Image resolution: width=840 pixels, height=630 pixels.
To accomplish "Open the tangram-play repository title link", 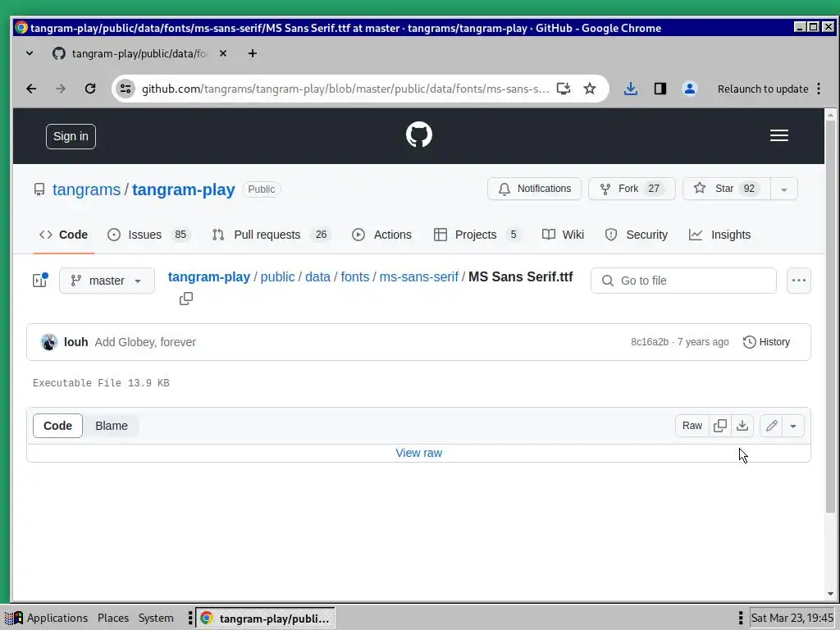I will pyautogui.click(x=184, y=189).
